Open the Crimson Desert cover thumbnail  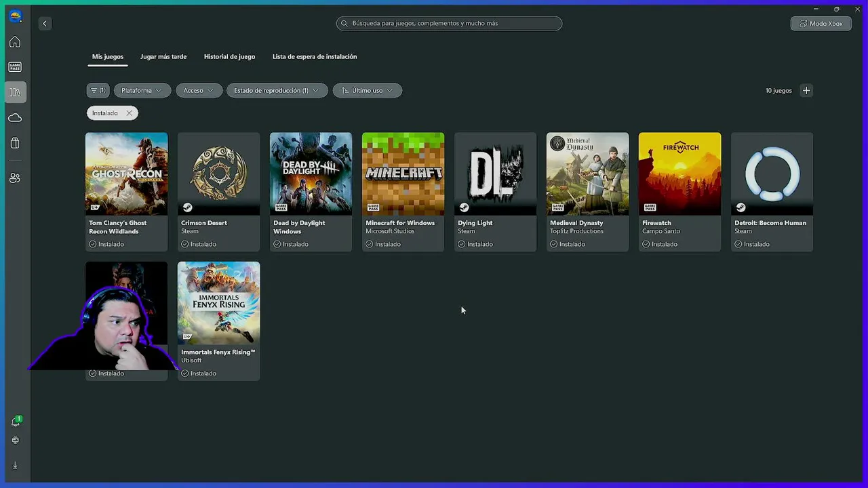[x=218, y=174]
